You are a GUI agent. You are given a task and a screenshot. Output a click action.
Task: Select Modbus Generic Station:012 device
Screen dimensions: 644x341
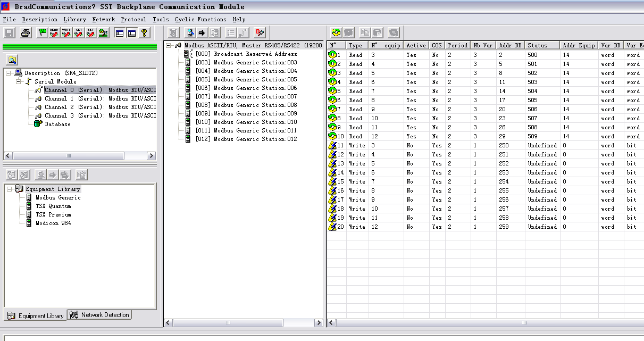click(x=246, y=139)
